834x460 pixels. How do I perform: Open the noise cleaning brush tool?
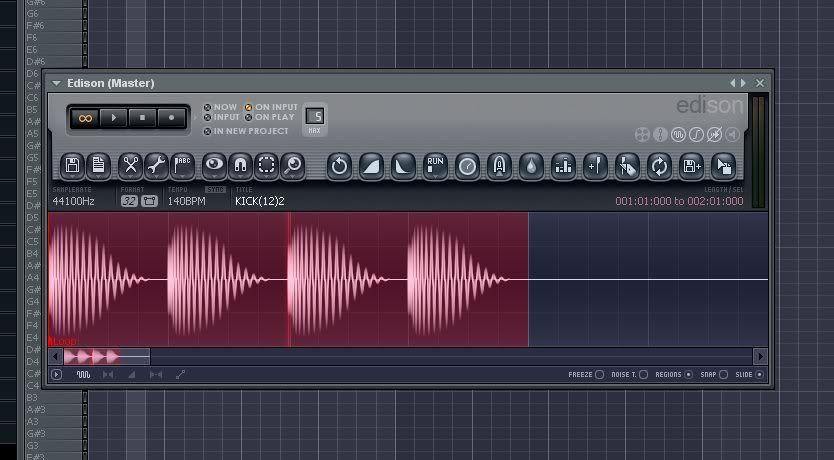coord(627,166)
